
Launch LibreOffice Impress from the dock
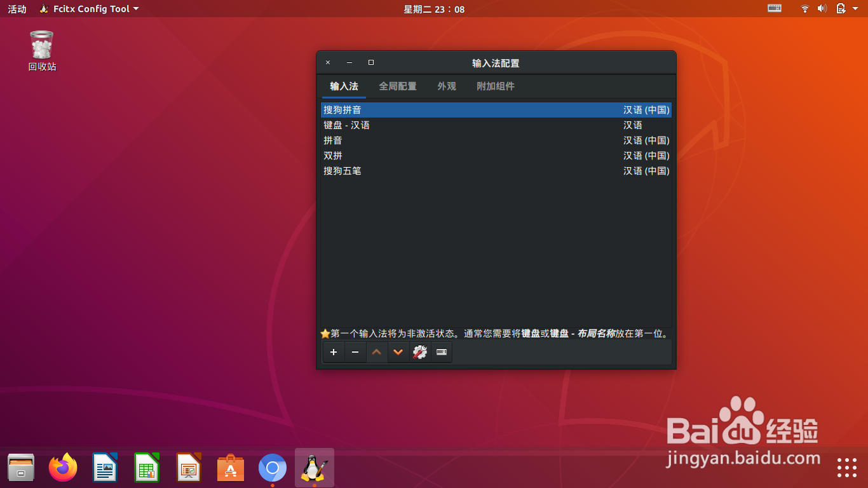(188, 468)
